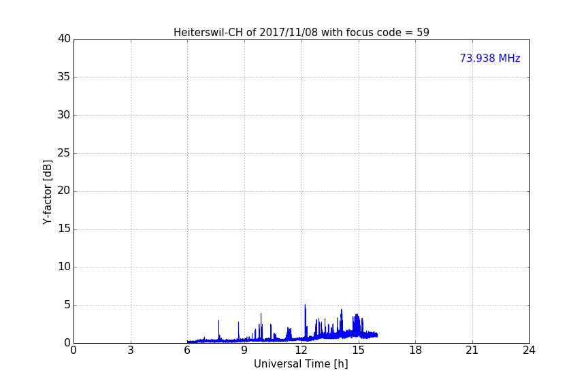The image size is (588, 392).
Task: Click the x-axis tick label '21'
Action: [x=472, y=350]
